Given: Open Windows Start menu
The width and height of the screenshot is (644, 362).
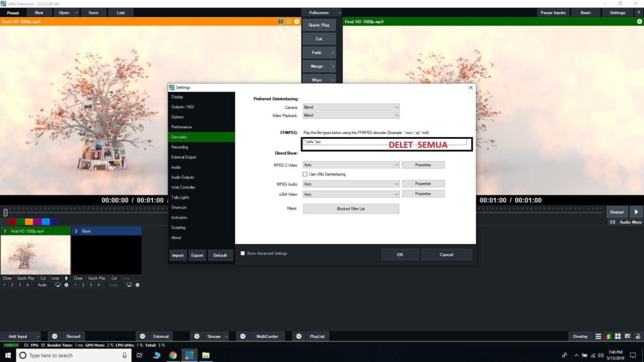Looking at the screenshot, I should (x=8, y=356).
